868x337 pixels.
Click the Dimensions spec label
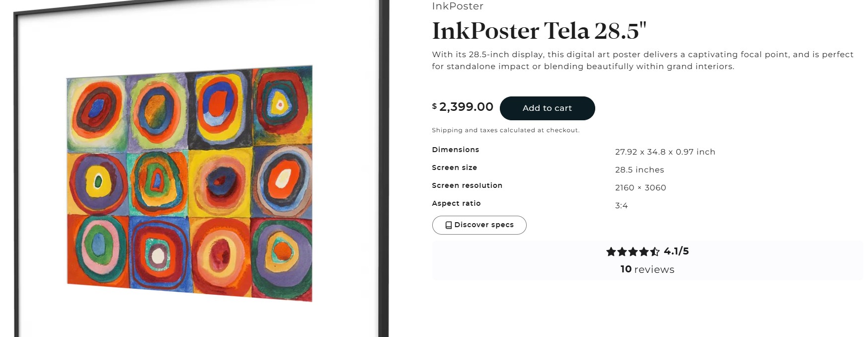(x=456, y=150)
